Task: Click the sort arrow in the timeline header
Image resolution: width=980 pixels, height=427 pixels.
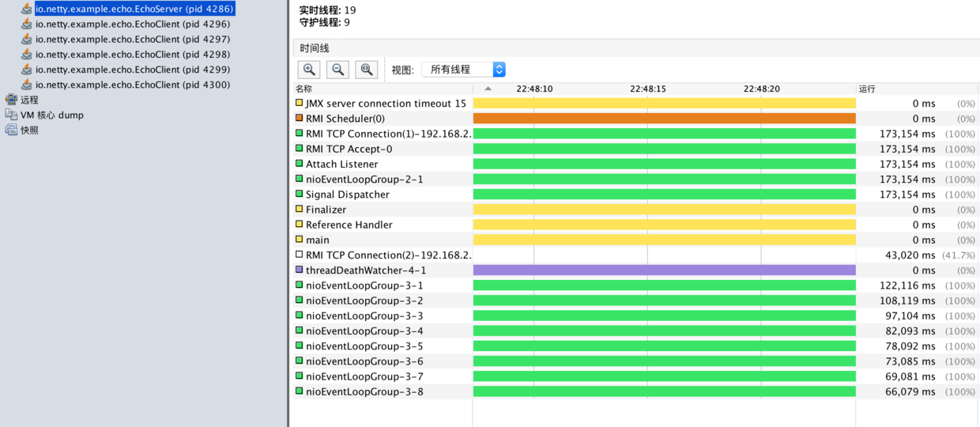Action: pos(488,89)
